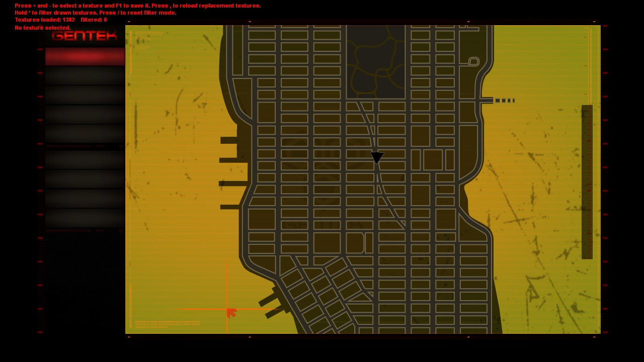The image size is (644, 362).
Task: Click the small orange text lines at the map's bottom-left
Action: tap(167, 324)
